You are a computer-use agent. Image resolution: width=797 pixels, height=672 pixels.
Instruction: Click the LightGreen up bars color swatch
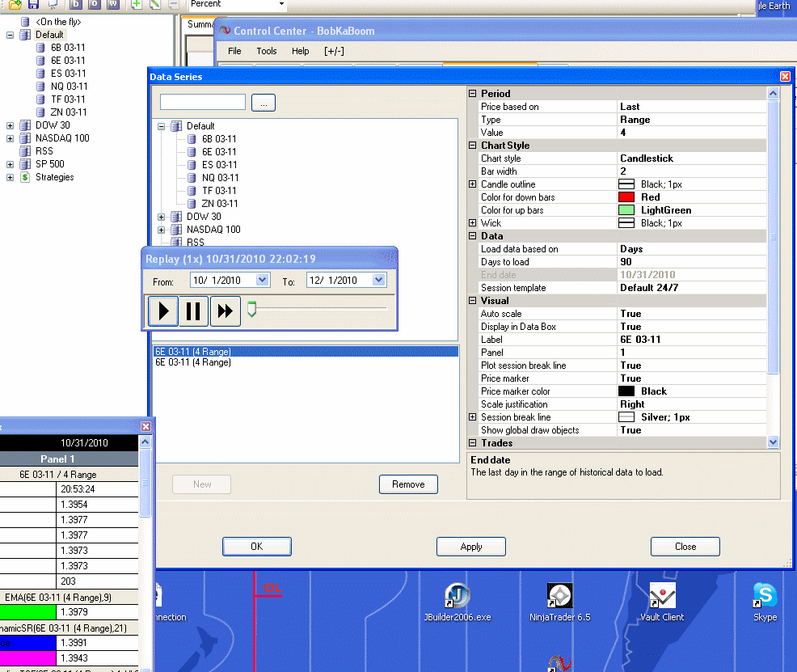coord(626,210)
